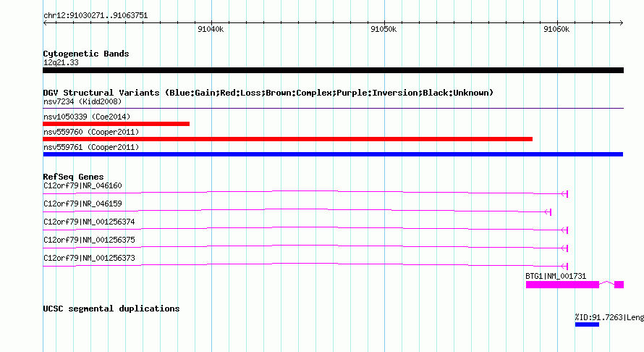Select the thin purple nsv7234 inversion line

[x=333, y=108]
